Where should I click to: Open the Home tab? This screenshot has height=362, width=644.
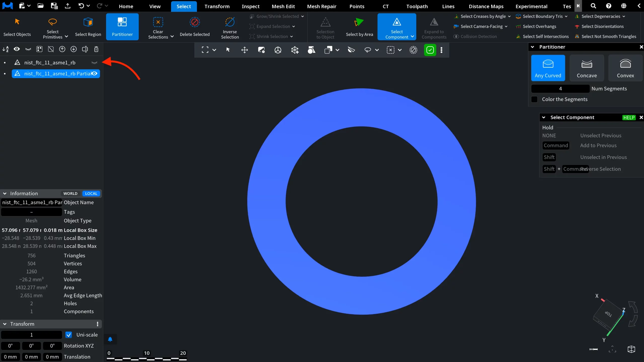pos(126,6)
